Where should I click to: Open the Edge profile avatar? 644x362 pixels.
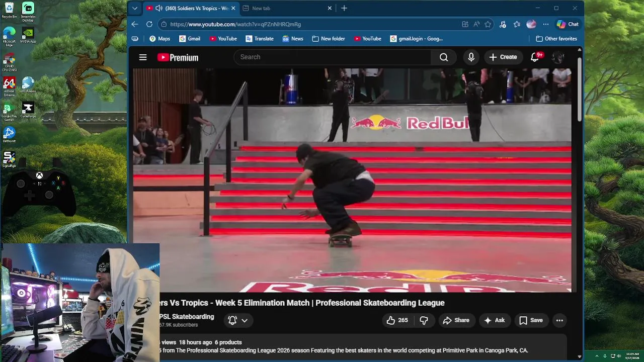click(x=531, y=24)
